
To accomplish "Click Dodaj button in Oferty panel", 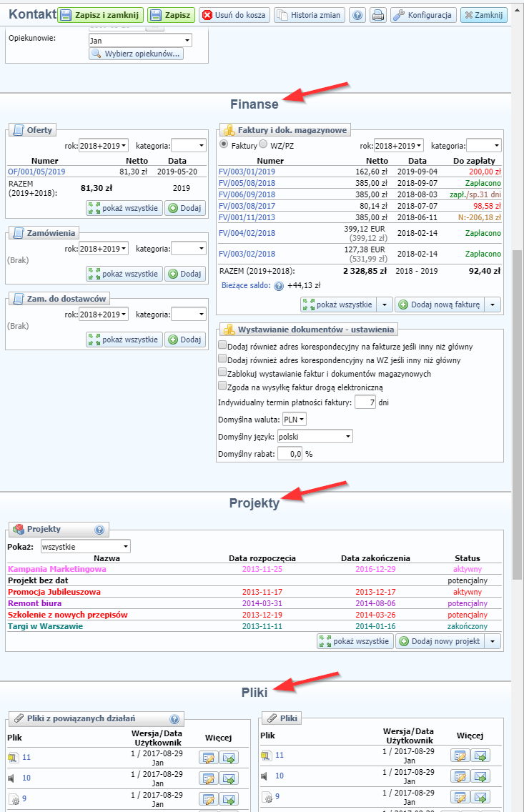I will tap(185, 208).
